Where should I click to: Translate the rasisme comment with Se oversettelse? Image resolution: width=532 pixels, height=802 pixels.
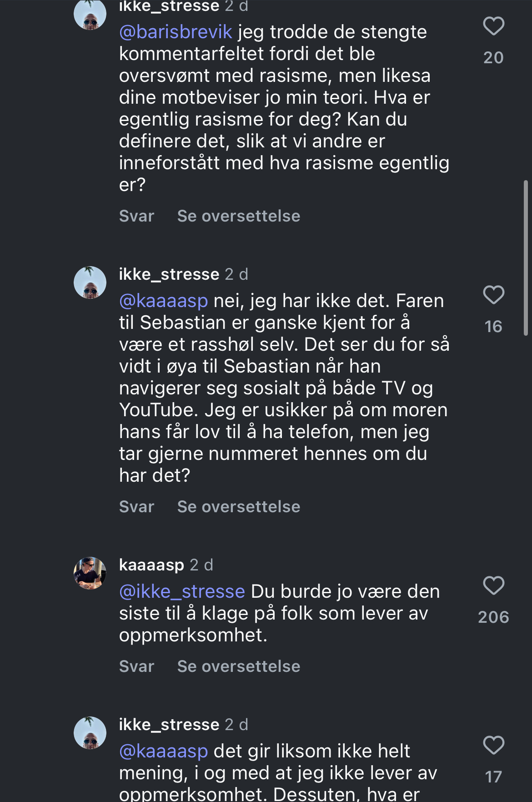tap(239, 216)
